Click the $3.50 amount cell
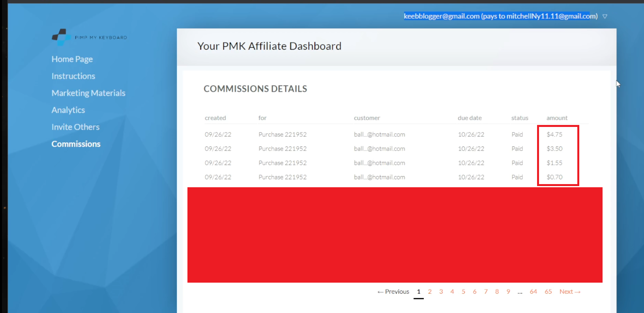The image size is (644, 313). point(554,149)
